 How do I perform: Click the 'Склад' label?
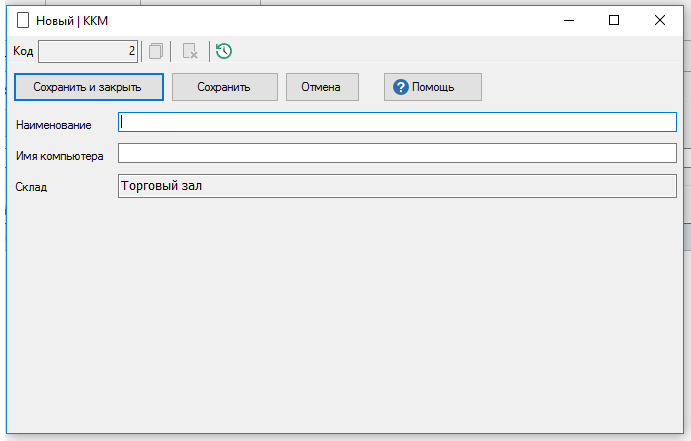[31, 187]
